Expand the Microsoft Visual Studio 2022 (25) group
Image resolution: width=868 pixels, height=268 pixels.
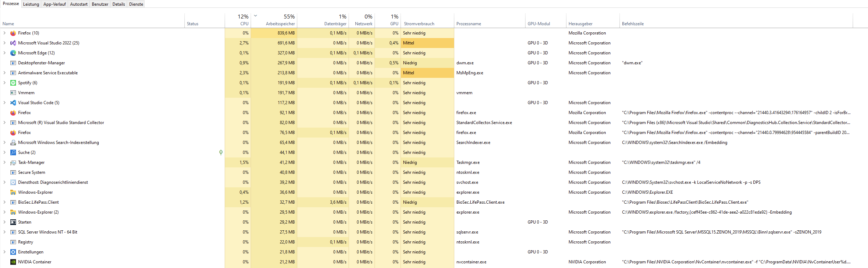(x=4, y=43)
